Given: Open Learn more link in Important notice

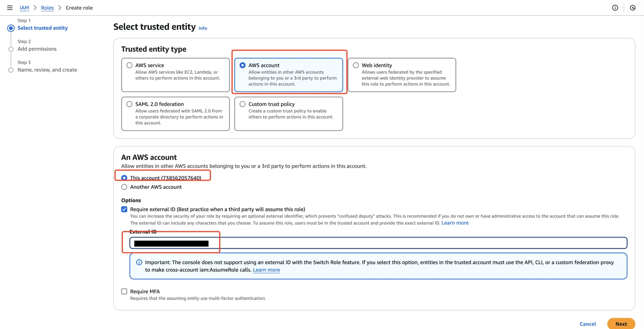Looking at the screenshot, I should 266,270.
